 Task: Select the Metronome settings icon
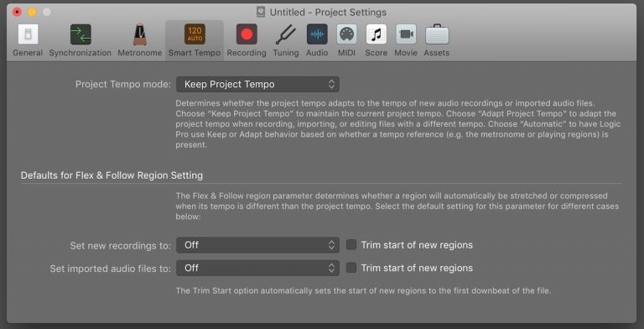point(140,34)
